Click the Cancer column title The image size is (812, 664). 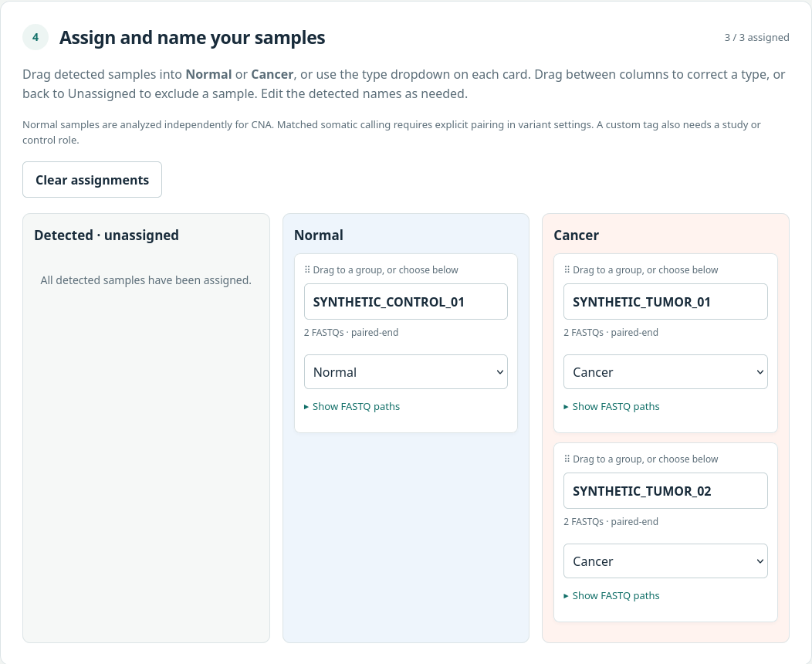577,235
